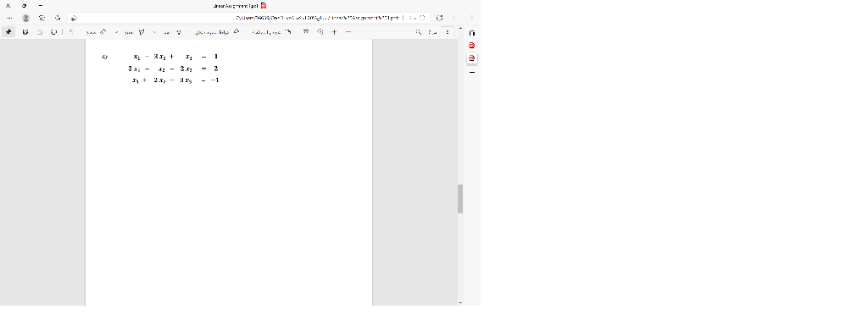Click the save PDF icon
This screenshot has height=320, width=868.
[x=25, y=32]
